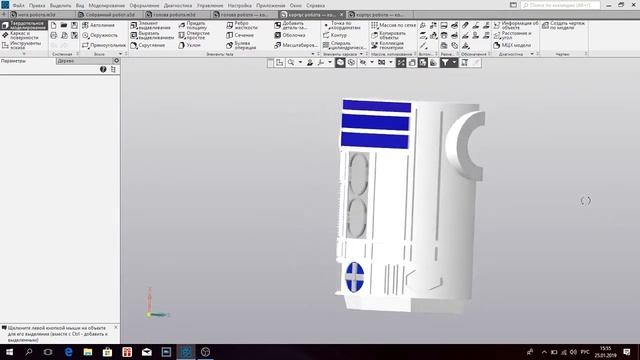Click the help icon in Параметры panel
The height and width of the screenshot is (360, 640).
(x=103, y=69)
